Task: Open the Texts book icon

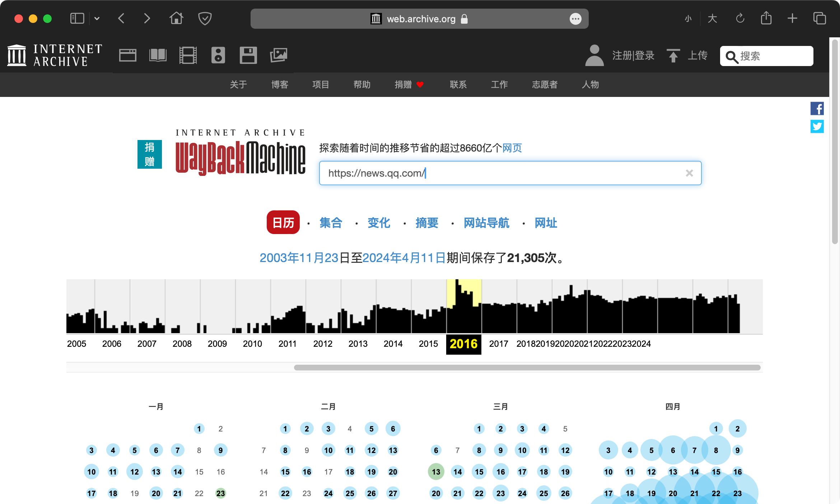Action: (x=158, y=55)
